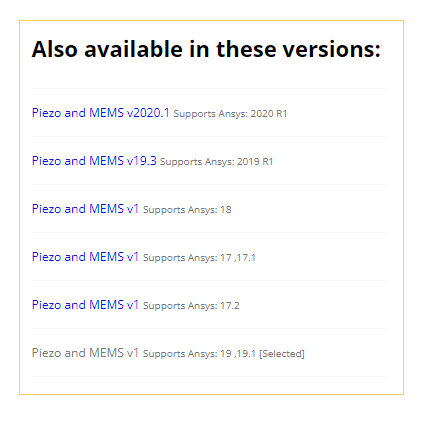Click the 'Supports Ansys: 17.2' label
Image resolution: width=433 pixels, height=421 pixels.
[x=191, y=306]
